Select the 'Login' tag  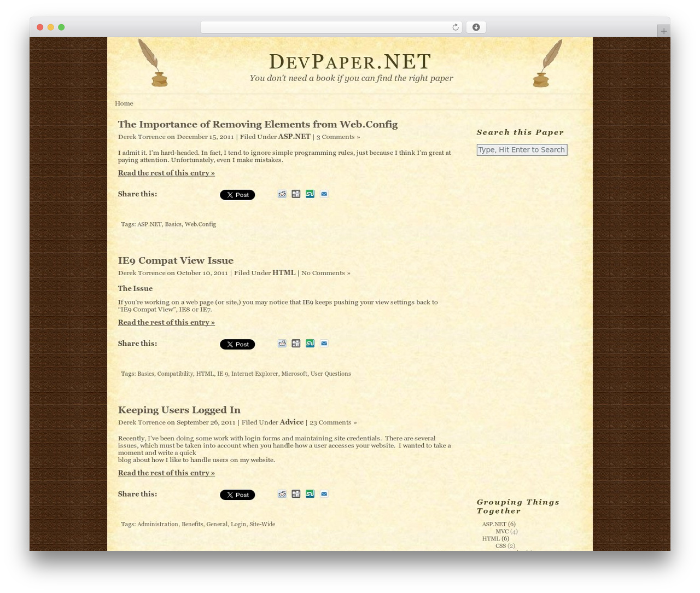(x=238, y=524)
